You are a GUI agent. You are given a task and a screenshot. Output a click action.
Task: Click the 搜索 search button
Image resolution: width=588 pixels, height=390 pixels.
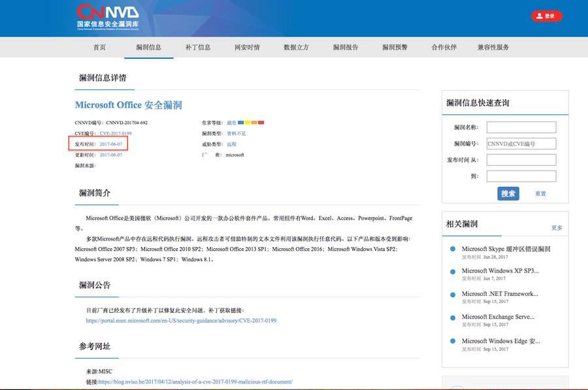pos(508,193)
